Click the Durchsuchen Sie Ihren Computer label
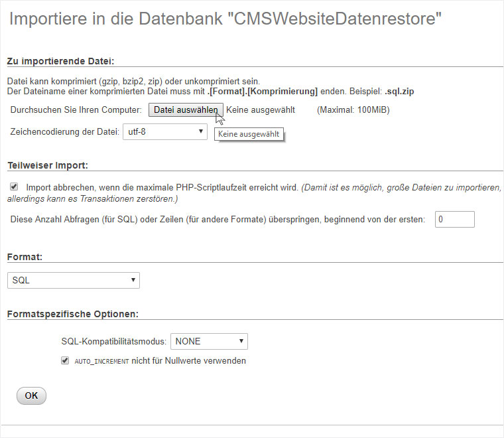Image resolution: width=504 pixels, height=438 pixels. (76, 110)
